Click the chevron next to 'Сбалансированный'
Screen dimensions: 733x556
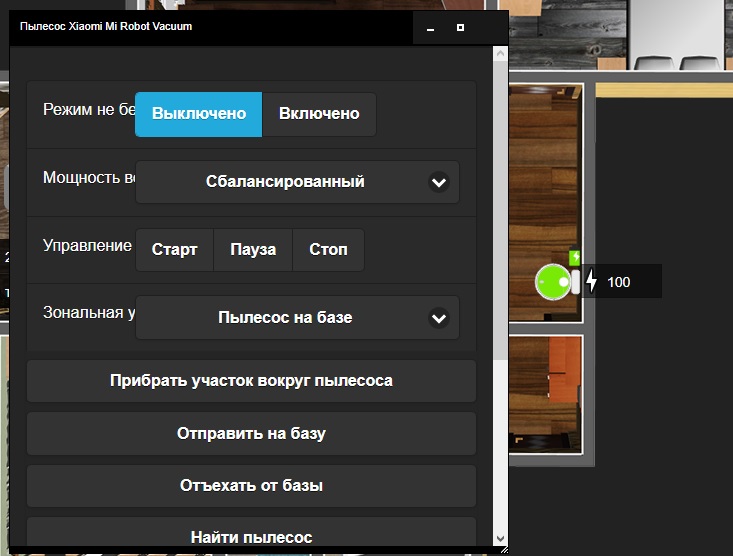439,182
